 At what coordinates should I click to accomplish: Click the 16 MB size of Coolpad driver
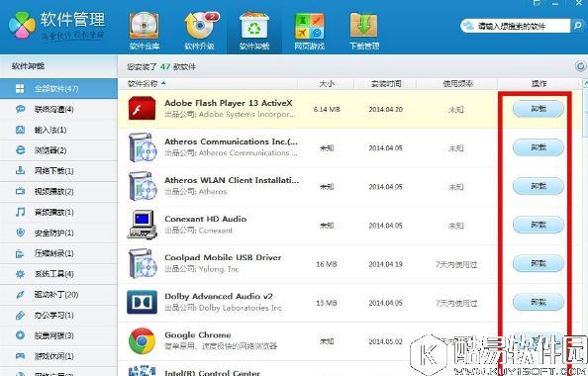pos(327,264)
